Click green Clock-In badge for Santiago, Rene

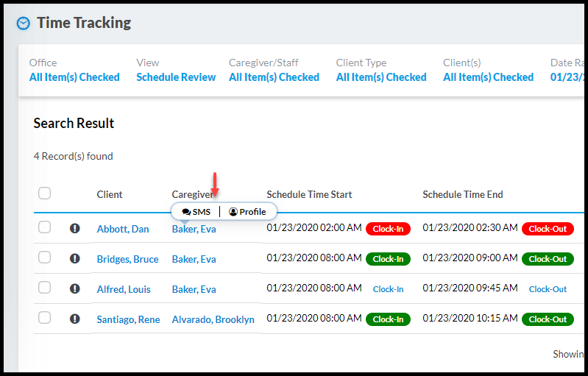388,319
